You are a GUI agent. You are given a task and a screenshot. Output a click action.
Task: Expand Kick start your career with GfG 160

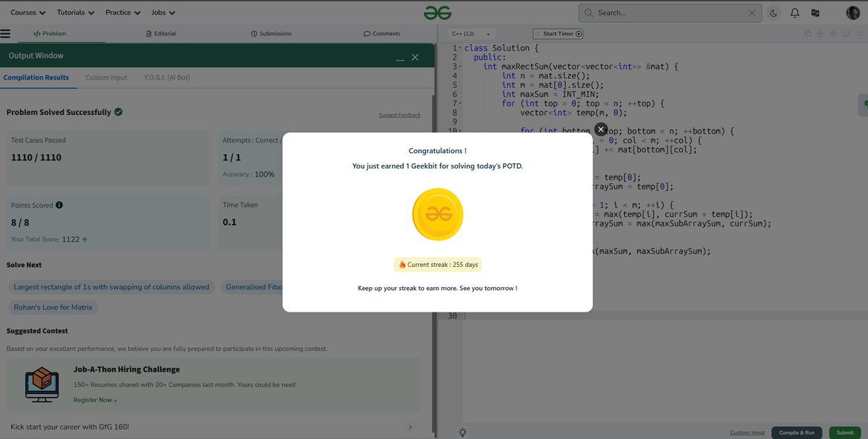click(x=211, y=427)
